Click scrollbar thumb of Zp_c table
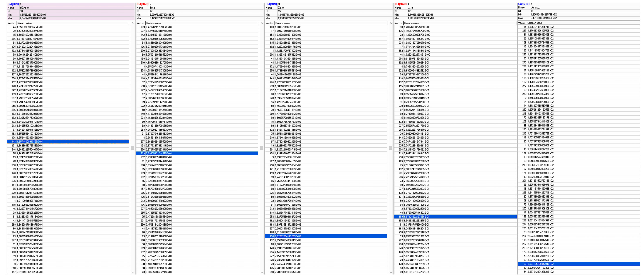The image size is (644, 276). [390, 148]
